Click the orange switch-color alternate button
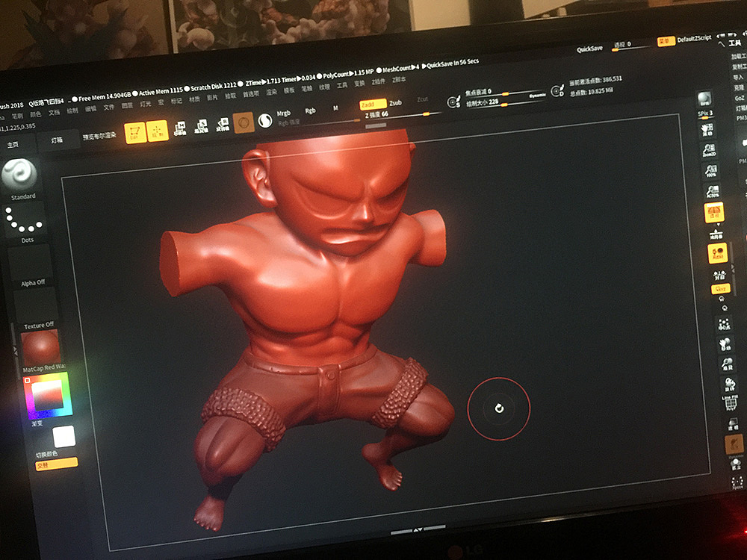 pyautogui.click(x=56, y=464)
